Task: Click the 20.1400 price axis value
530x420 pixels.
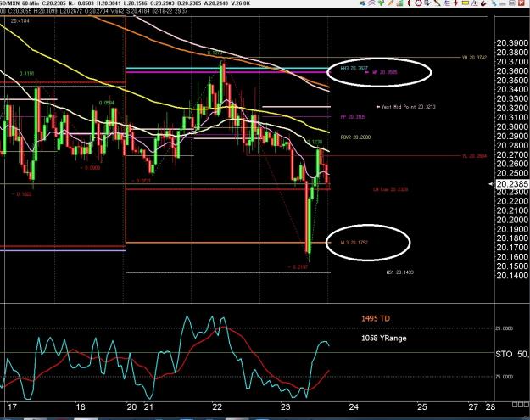Action: point(512,276)
